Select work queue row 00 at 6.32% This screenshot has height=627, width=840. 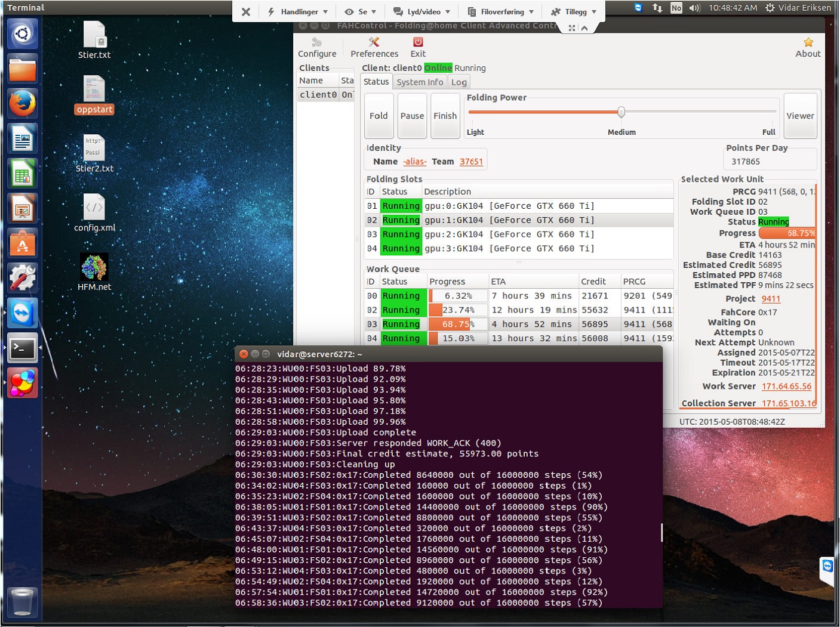point(519,296)
